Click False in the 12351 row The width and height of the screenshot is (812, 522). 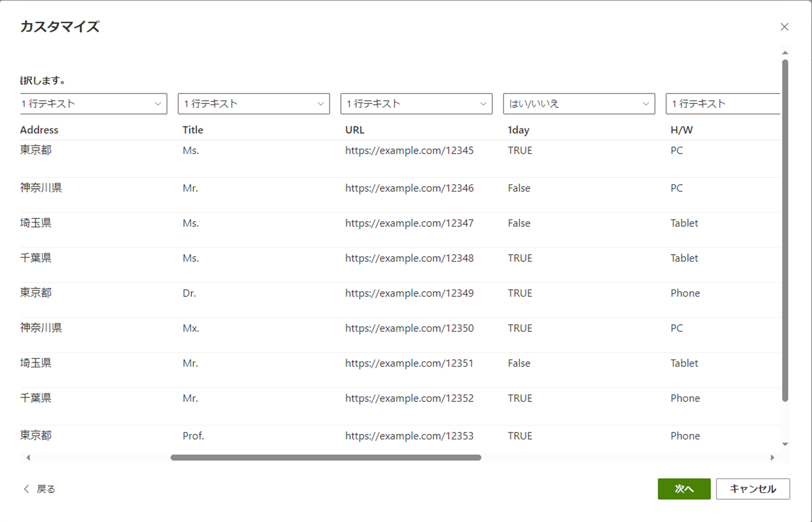pyautogui.click(x=519, y=363)
